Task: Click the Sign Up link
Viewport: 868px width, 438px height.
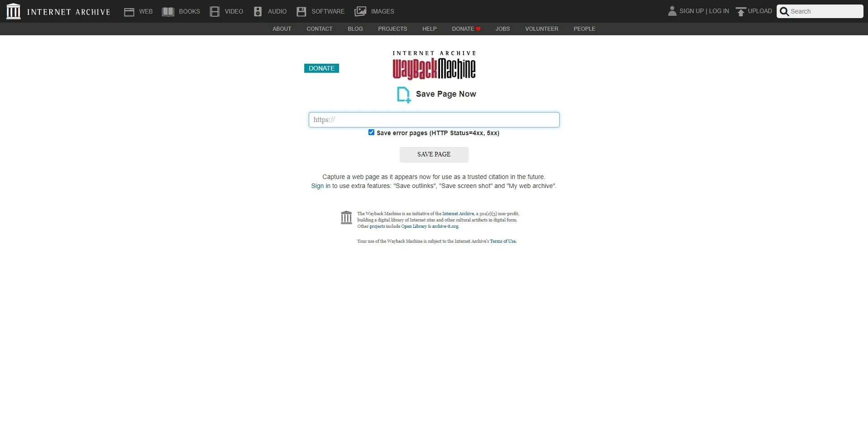Action: pos(692,11)
